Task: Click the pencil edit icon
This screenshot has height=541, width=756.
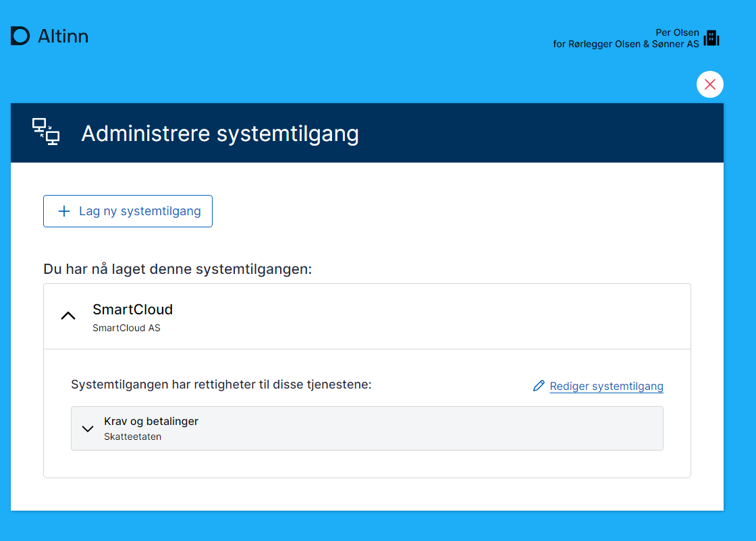Action: click(539, 386)
